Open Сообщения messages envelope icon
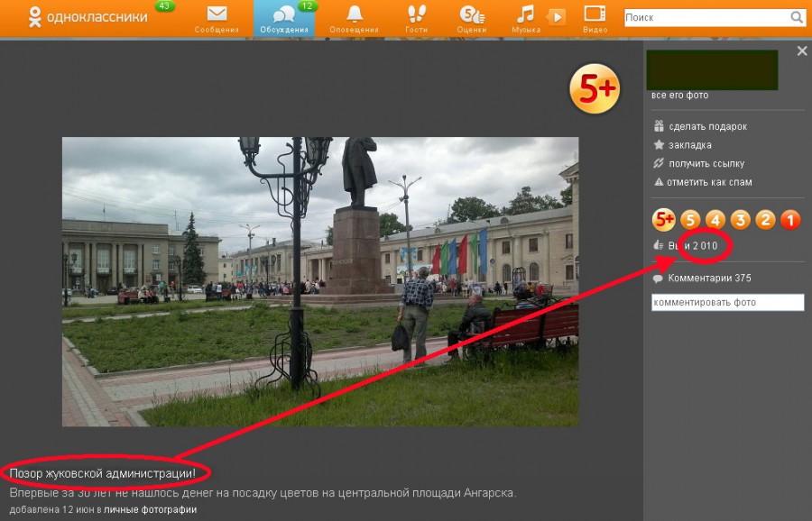812x521 pixels. (217, 14)
